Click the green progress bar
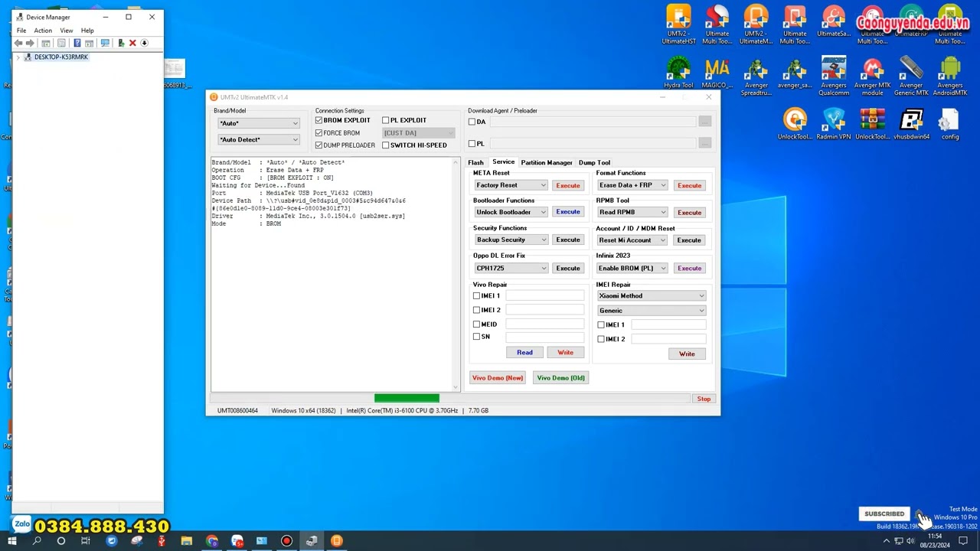 click(x=407, y=398)
